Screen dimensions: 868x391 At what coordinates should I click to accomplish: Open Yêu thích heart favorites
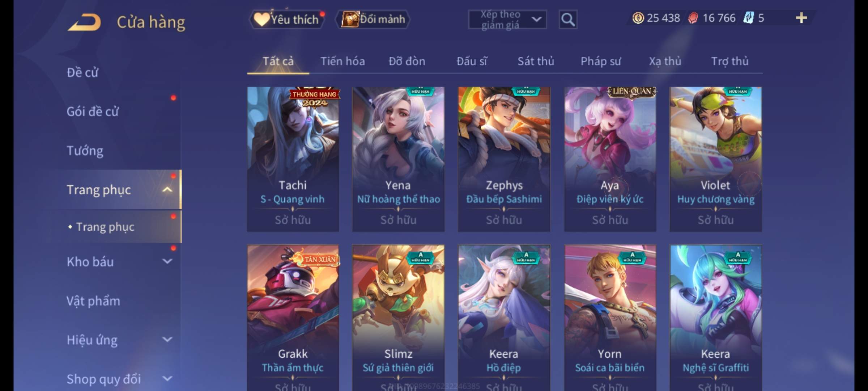pyautogui.click(x=287, y=19)
